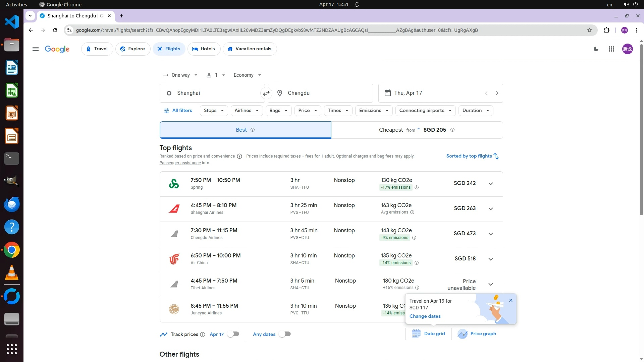
Task: Expand the Spring flight details
Action: coord(490,184)
